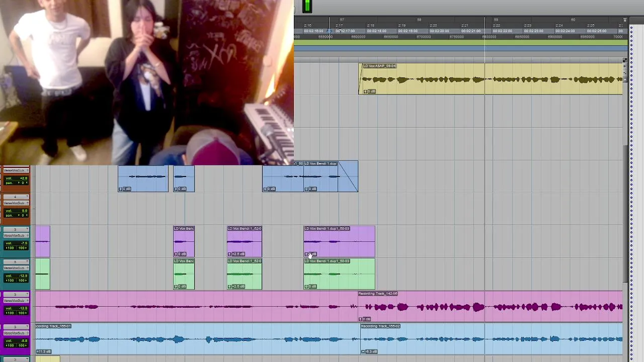
Task: Click the webcam video overlay
Action: pyautogui.click(x=147, y=82)
